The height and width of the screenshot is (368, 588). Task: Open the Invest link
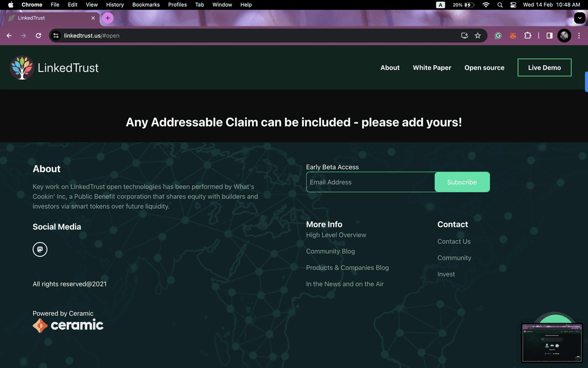click(x=446, y=274)
